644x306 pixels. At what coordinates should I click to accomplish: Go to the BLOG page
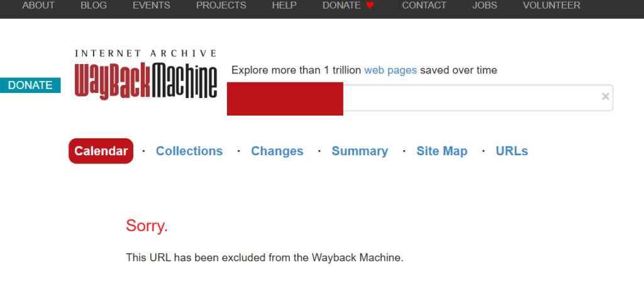coord(94,5)
